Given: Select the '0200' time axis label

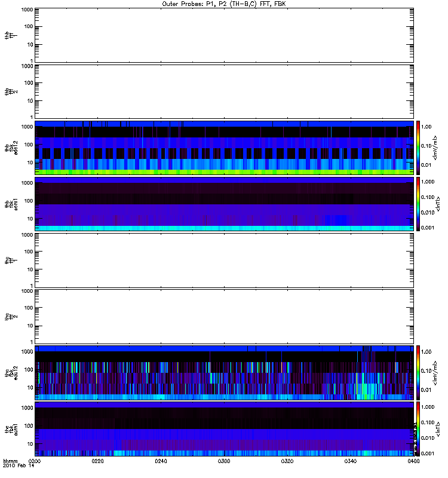Looking at the screenshot, I should (35, 461).
